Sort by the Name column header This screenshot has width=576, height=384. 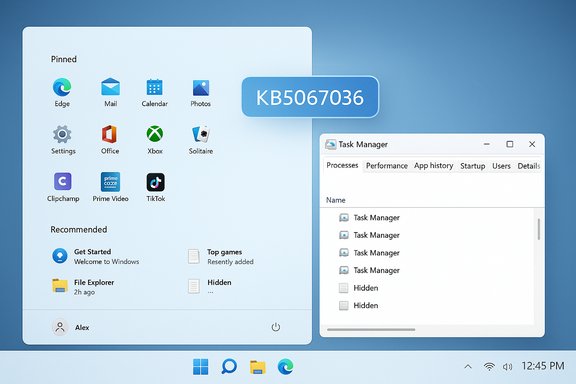336,200
